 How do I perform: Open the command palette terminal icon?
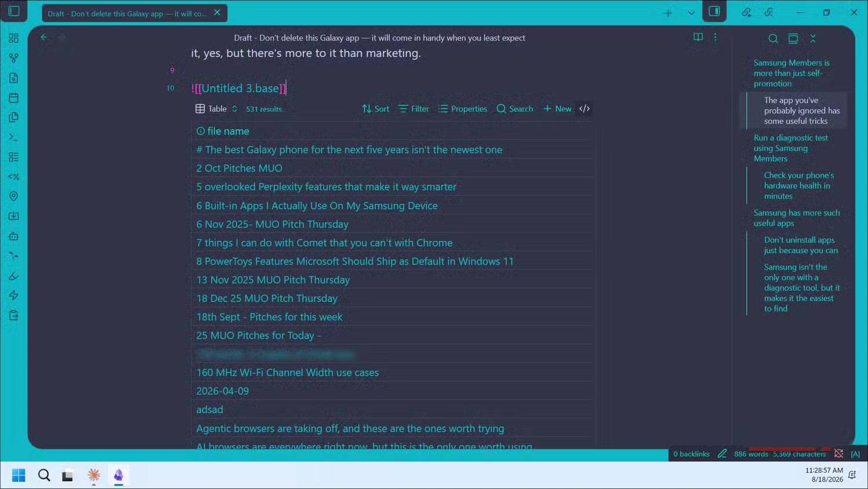coord(14,137)
